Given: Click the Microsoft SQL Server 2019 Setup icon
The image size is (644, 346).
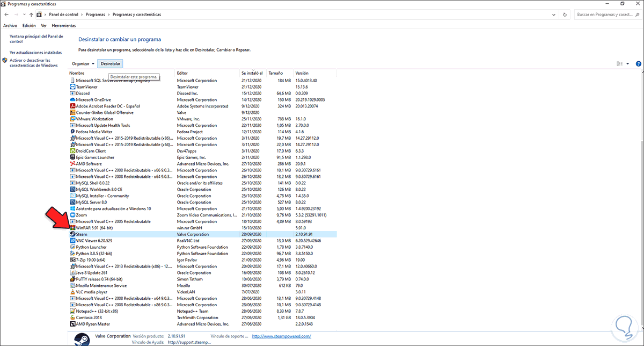Looking at the screenshot, I should (72, 81).
